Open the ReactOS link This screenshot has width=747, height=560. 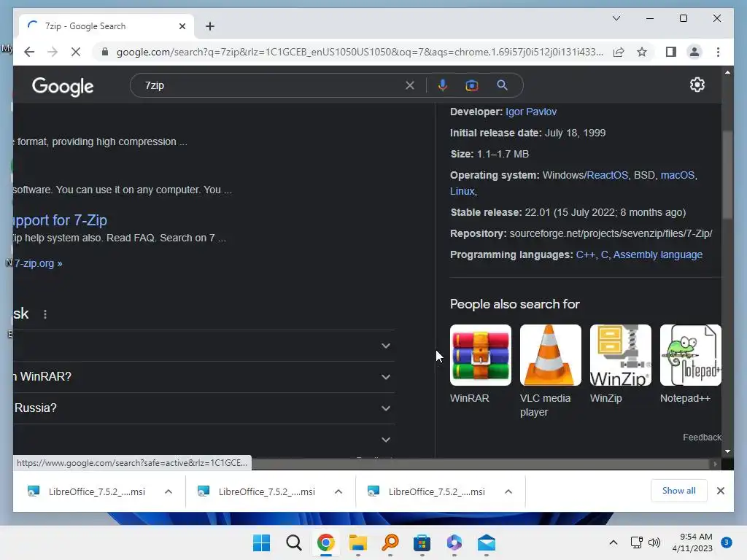[607, 175]
